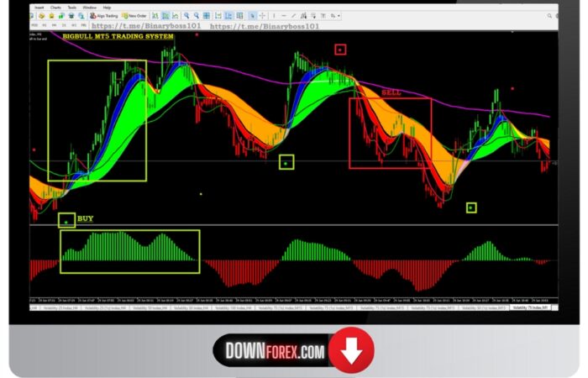Click the green toolbar icon after the padlock
The height and width of the screenshot is (378, 588).
[61, 16]
